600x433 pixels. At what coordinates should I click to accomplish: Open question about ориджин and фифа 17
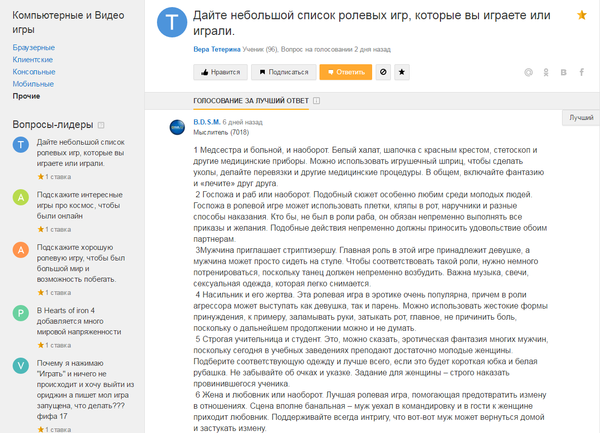pyautogui.click(x=85, y=389)
